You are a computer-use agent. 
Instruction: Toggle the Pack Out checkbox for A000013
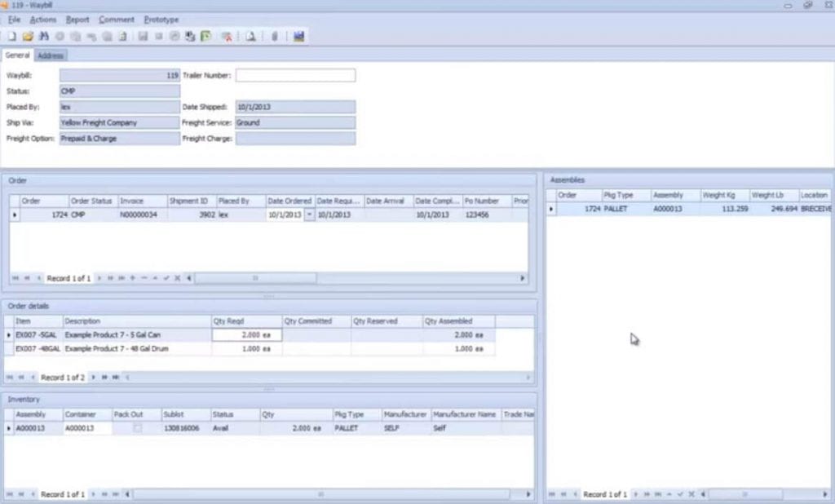pos(137,428)
